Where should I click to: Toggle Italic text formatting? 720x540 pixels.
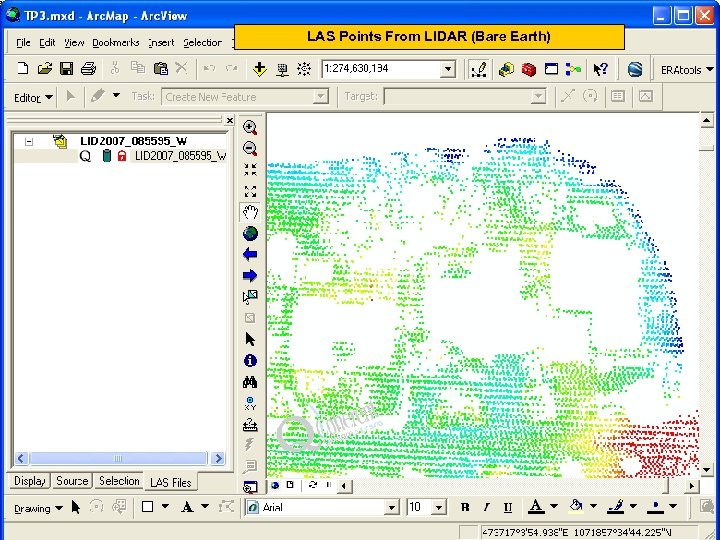[x=486, y=507]
